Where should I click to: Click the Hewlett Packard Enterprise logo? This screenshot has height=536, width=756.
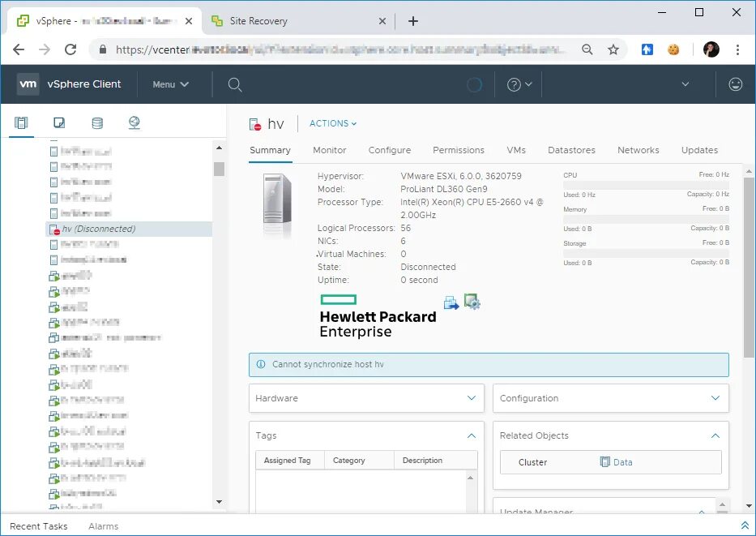(378, 316)
